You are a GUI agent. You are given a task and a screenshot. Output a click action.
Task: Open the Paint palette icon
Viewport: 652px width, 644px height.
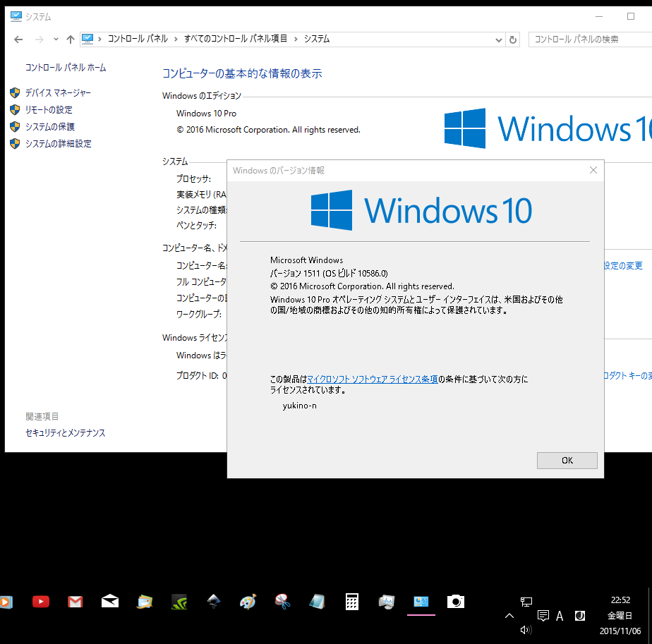tap(248, 602)
